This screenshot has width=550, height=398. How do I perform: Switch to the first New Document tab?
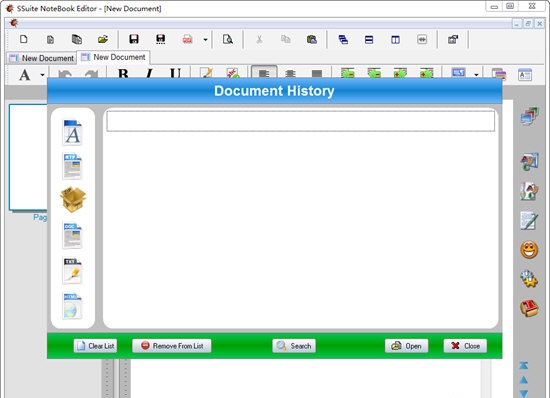click(41, 58)
